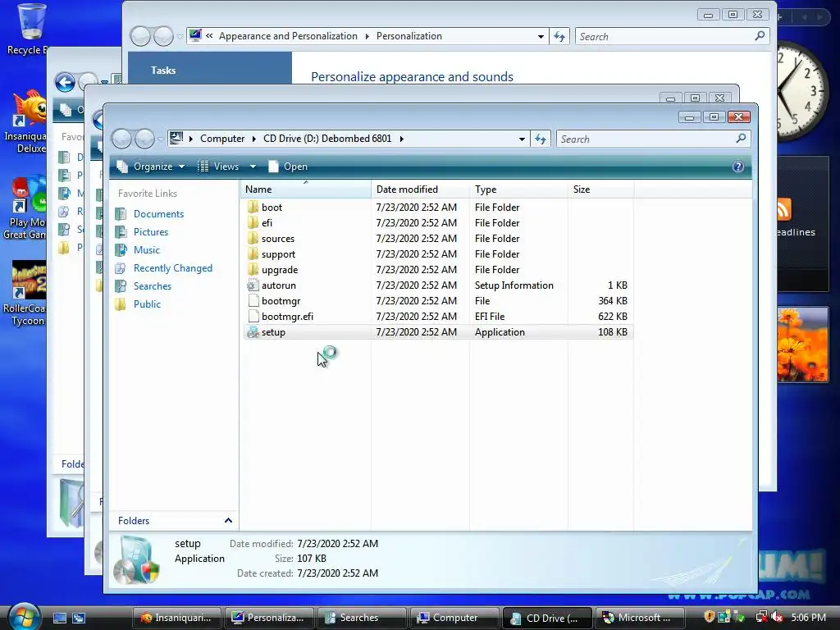This screenshot has width=840, height=630.
Task: Click the CD Drive (D:) Debombed 6801 breadcrumb
Action: (327, 139)
